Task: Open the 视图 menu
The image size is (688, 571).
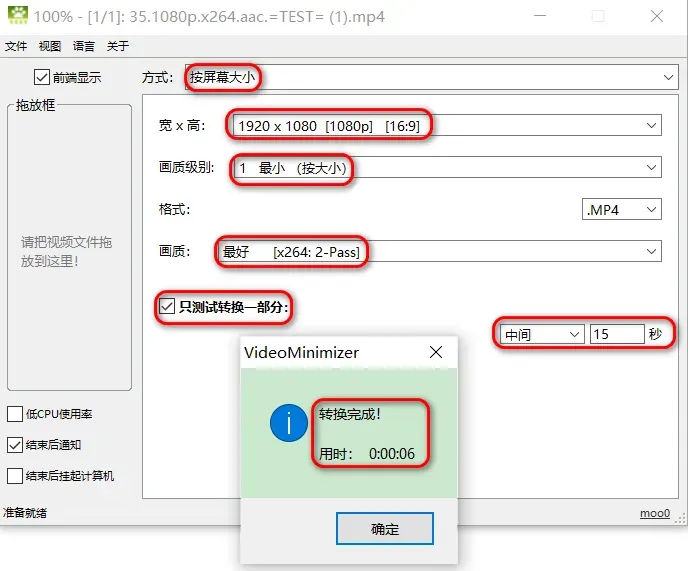Action: [x=50, y=46]
